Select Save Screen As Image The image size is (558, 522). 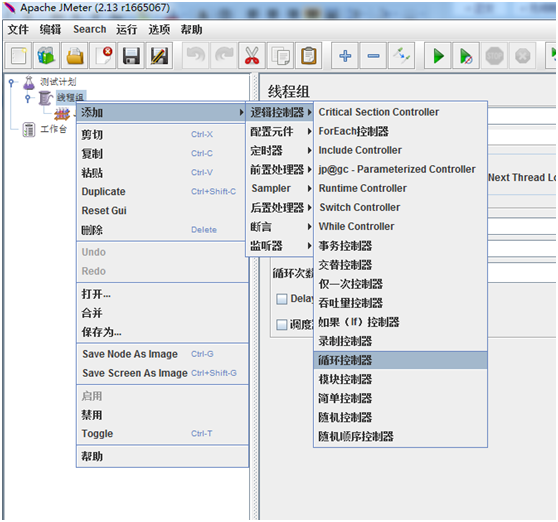tap(162, 373)
